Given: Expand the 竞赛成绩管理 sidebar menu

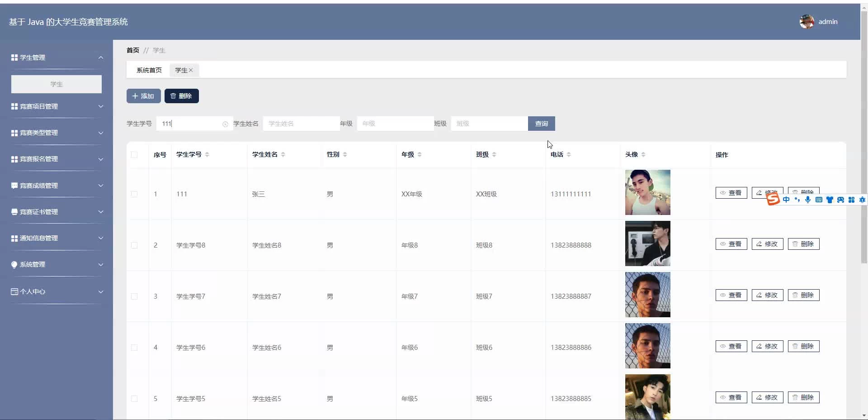Looking at the screenshot, I should coord(57,186).
